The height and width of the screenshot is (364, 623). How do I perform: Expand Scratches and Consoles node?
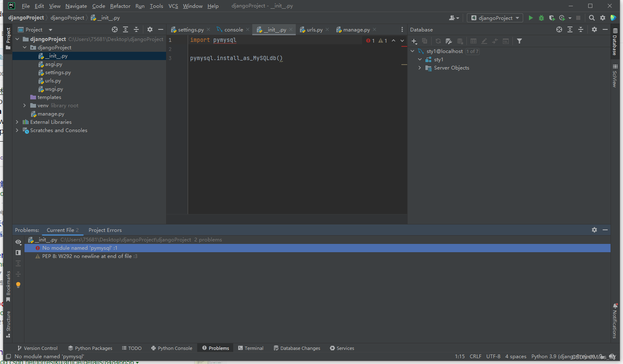pos(17,130)
